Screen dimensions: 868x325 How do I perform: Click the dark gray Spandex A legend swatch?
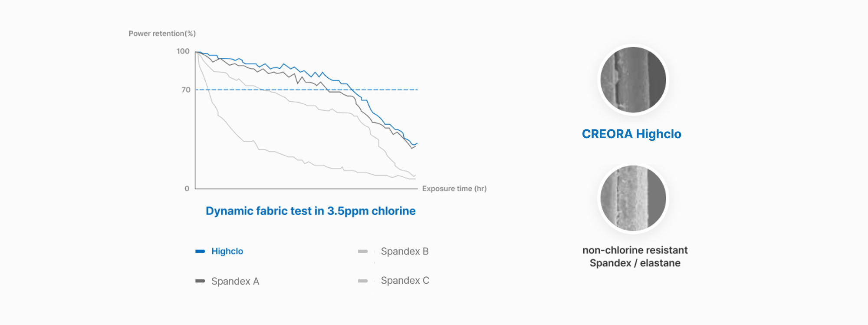point(200,281)
